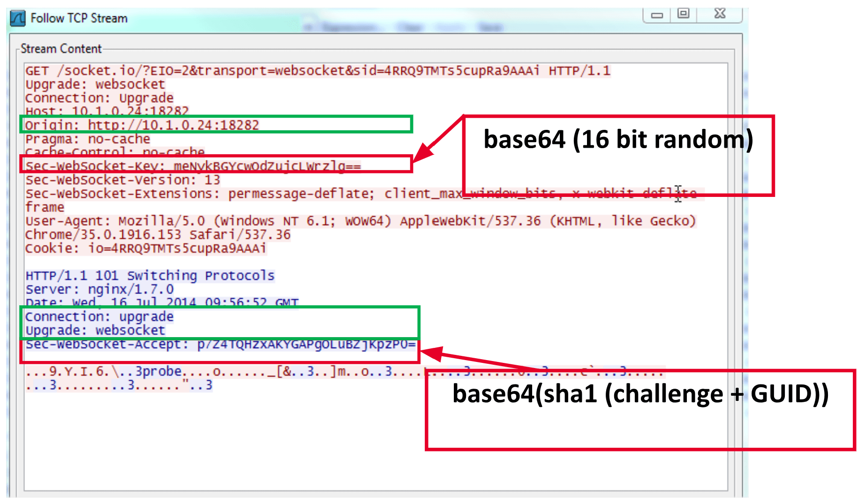The height and width of the screenshot is (504, 865).
Task: Minimize the Follow TCP Stream window
Action: tap(657, 15)
